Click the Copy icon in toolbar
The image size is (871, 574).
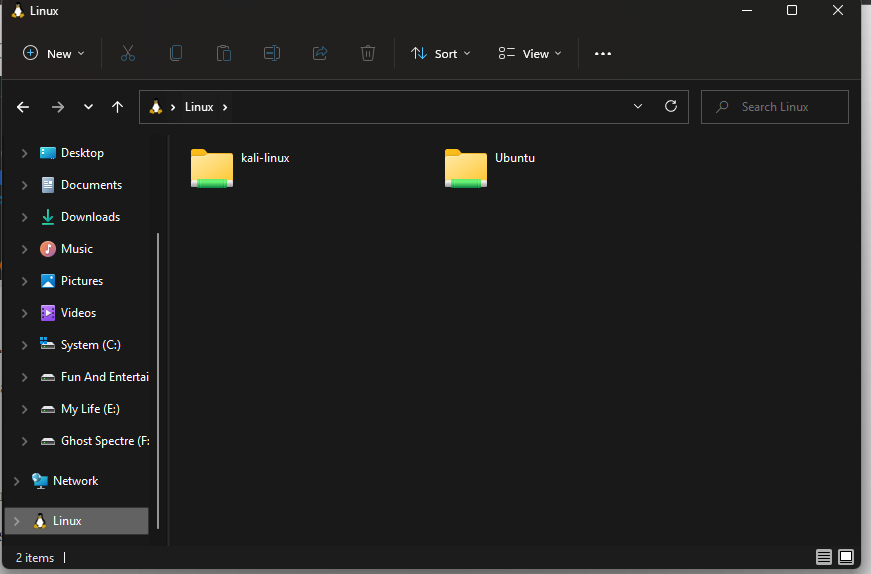[176, 53]
